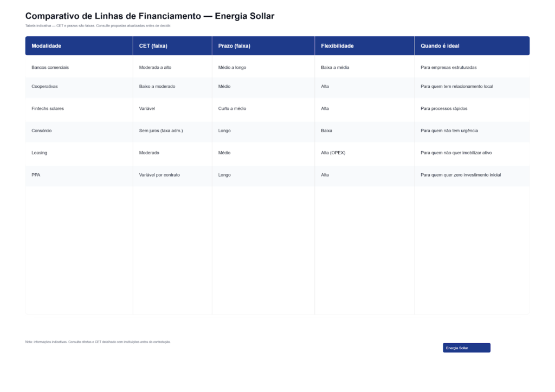
Task: Click the CET (faixa) column header
Action: pos(153,46)
